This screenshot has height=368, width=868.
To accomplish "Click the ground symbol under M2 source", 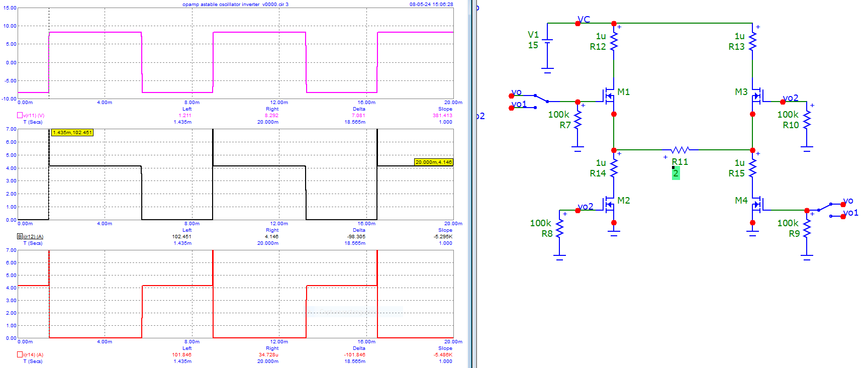I will click(614, 233).
